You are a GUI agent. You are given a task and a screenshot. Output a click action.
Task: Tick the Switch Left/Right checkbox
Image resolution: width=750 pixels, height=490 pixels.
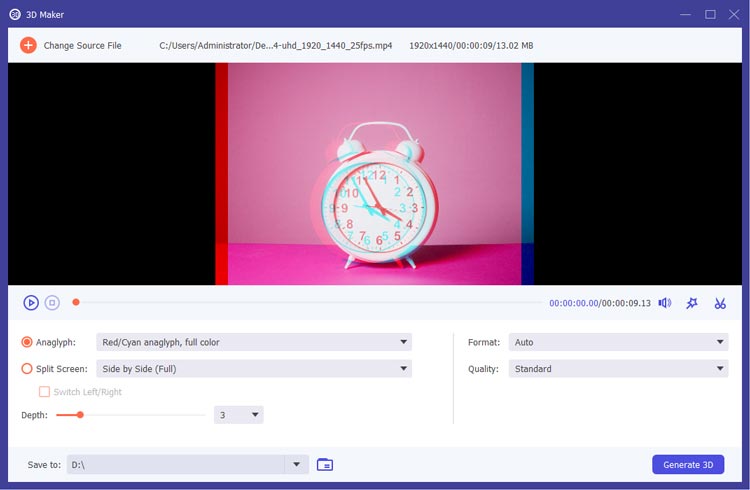coord(44,392)
